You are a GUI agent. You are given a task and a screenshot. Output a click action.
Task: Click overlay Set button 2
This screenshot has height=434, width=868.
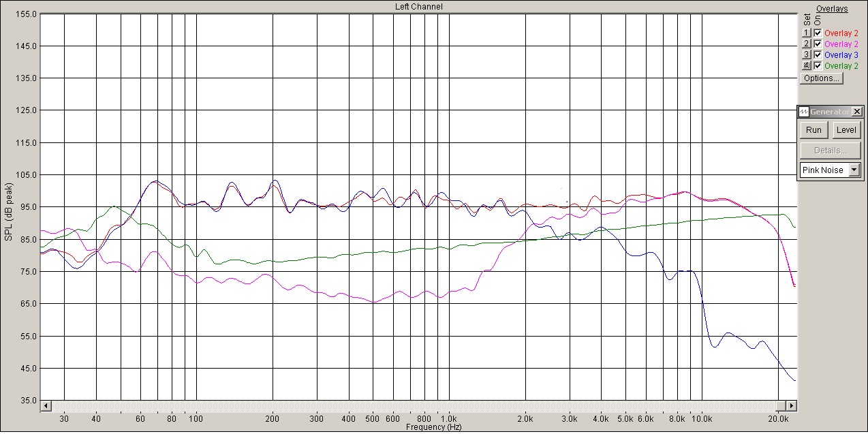point(806,44)
